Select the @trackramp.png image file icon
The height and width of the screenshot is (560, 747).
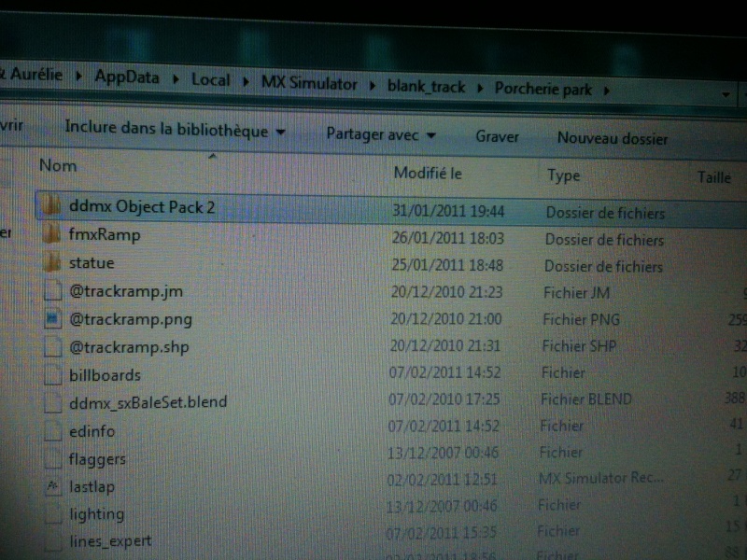53,318
